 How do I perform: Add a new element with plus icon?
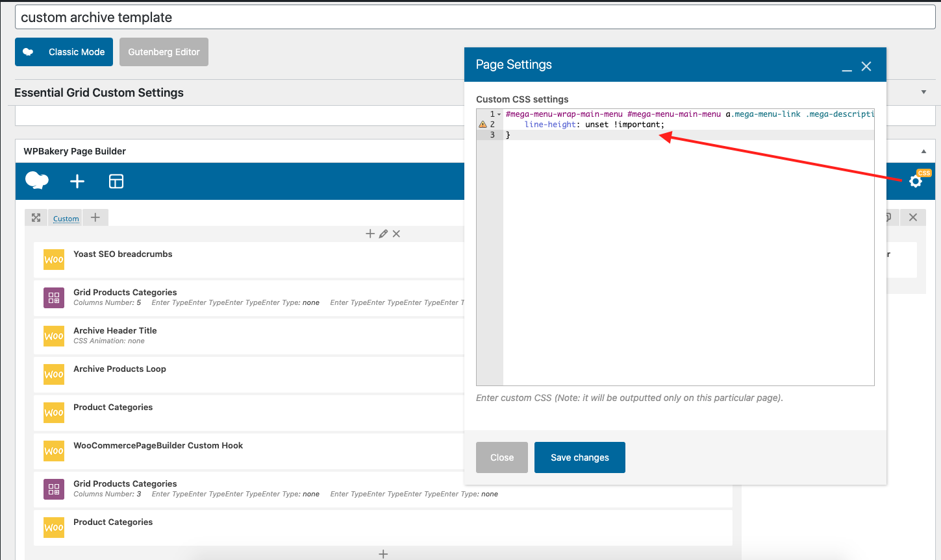77,181
